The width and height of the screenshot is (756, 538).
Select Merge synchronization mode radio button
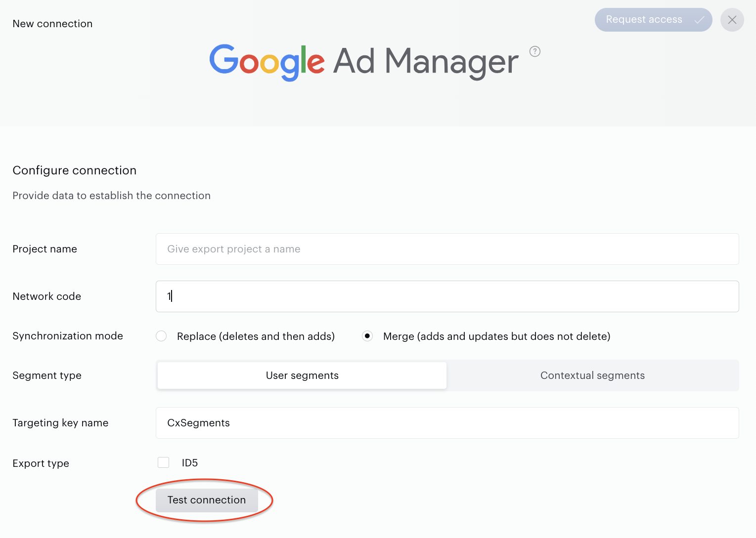point(367,336)
